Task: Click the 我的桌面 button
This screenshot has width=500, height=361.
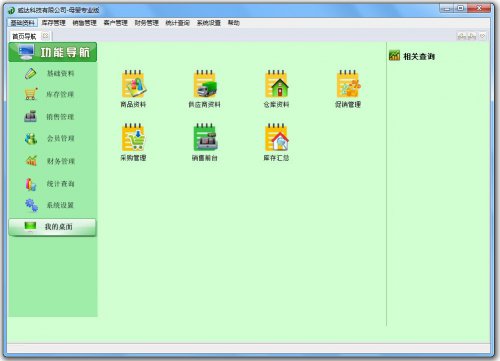Action: [53, 227]
